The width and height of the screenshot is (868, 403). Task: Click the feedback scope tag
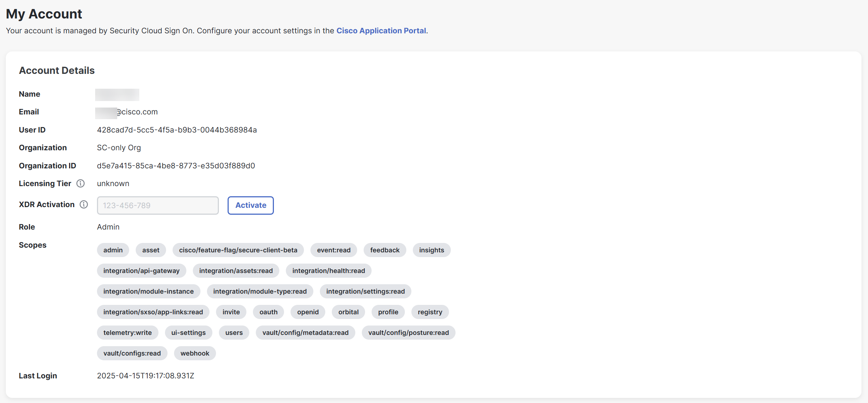click(x=385, y=250)
